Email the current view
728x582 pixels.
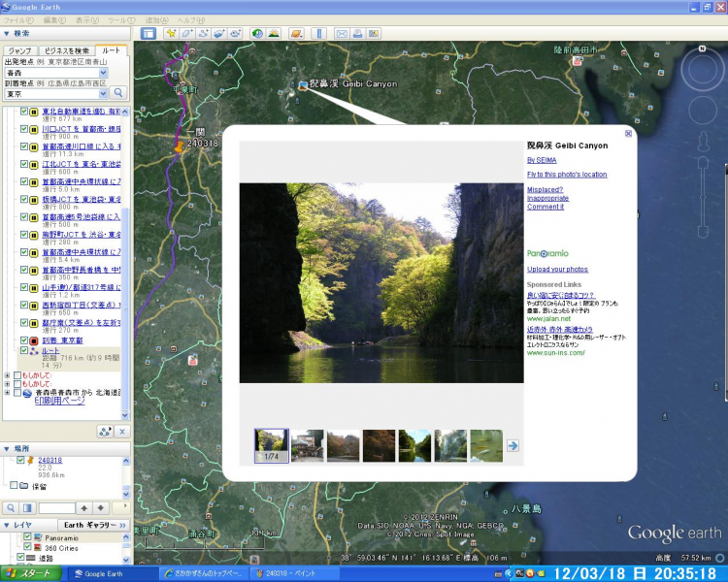pyautogui.click(x=342, y=33)
